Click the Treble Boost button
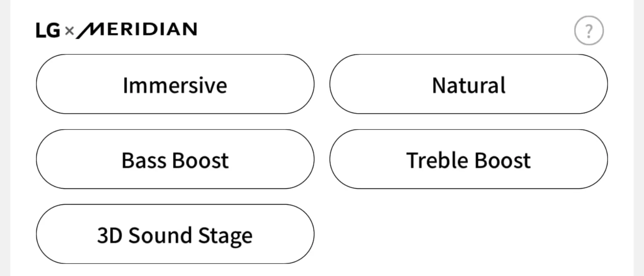This screenshot has width=644, height=276. click(x=469, y=159)
